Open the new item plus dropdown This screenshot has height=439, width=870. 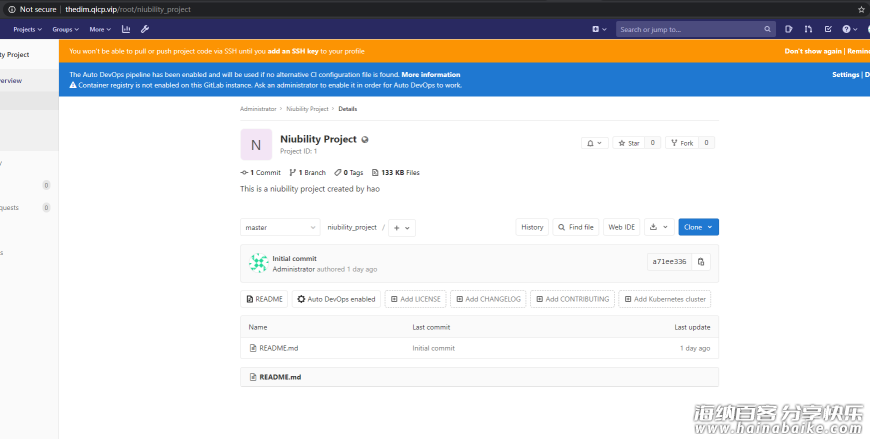599,29
